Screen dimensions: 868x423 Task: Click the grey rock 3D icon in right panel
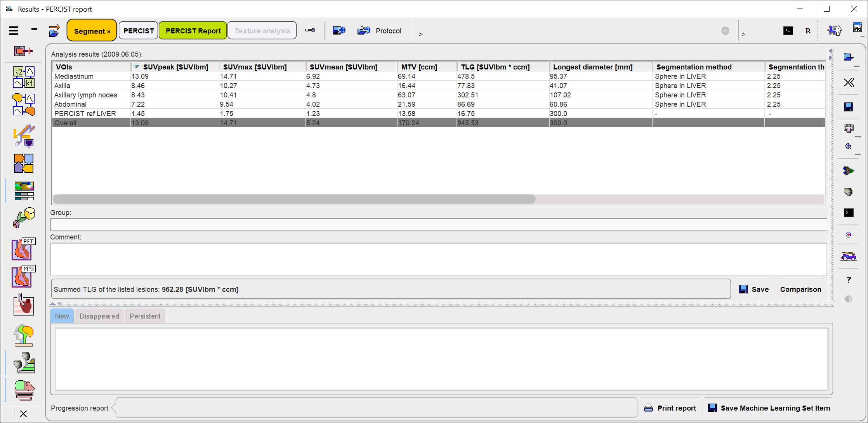point(849,192)
